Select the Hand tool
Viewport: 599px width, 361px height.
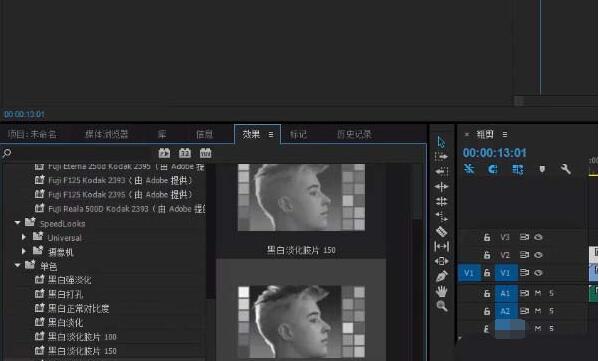441,291
